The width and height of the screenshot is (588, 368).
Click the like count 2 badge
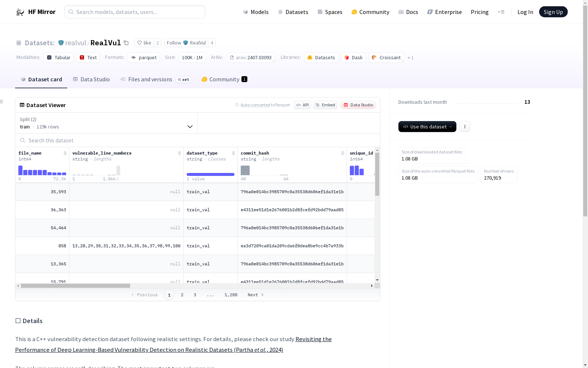point(157,43)
